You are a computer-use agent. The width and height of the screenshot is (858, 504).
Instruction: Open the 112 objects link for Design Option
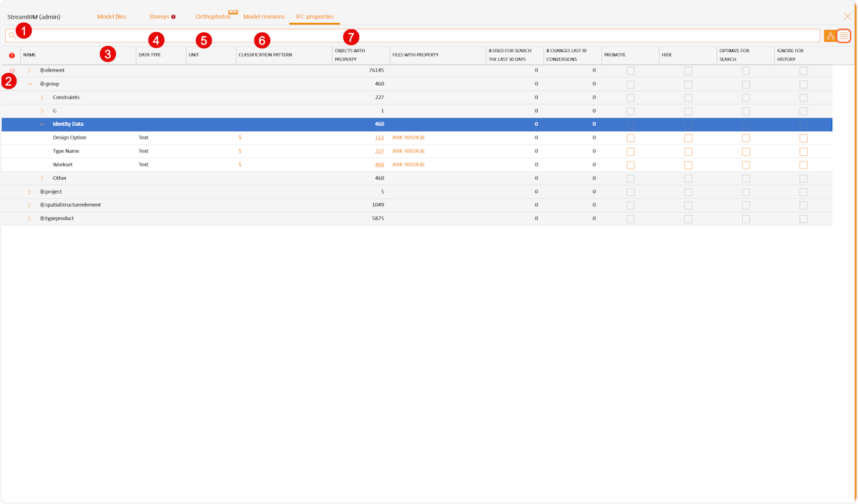[380, 137]
